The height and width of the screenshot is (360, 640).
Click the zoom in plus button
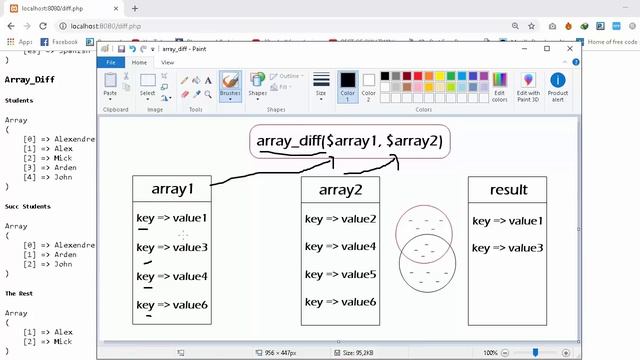coord(566,353)
